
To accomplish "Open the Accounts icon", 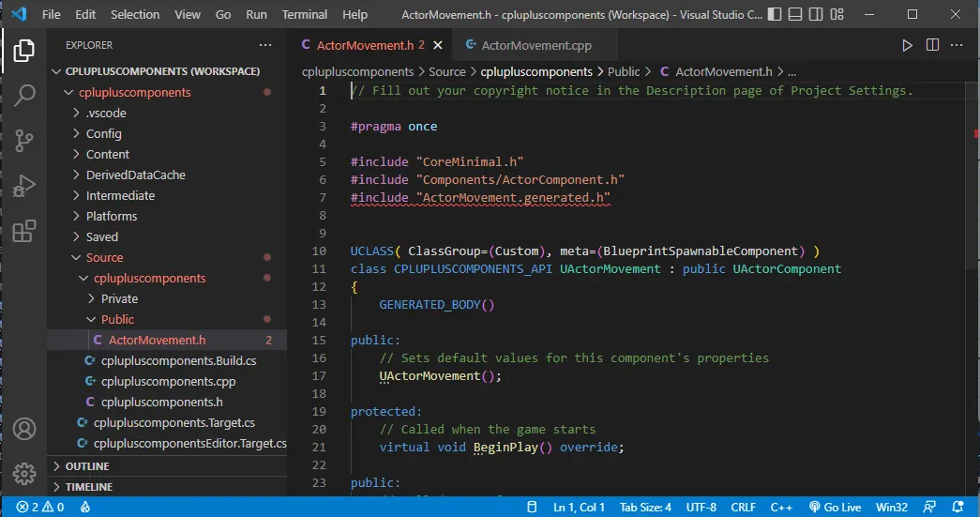I will tap(24, 429).
